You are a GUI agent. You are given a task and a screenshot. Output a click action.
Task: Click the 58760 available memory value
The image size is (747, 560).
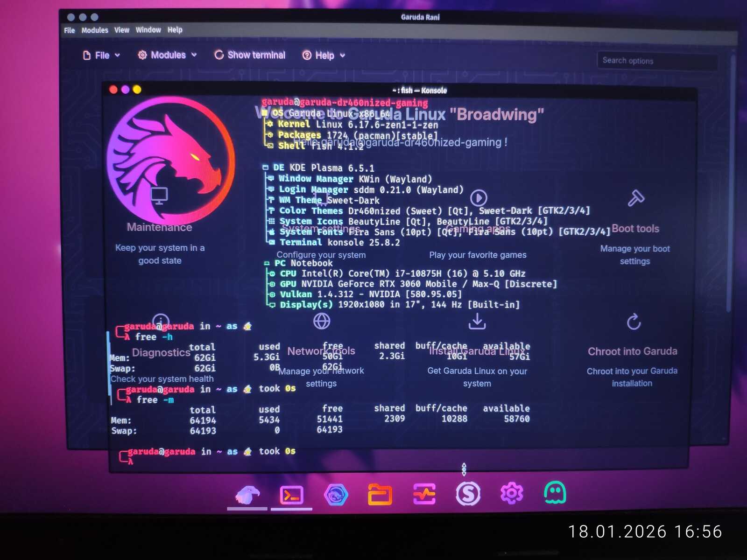tap(517, 419)
